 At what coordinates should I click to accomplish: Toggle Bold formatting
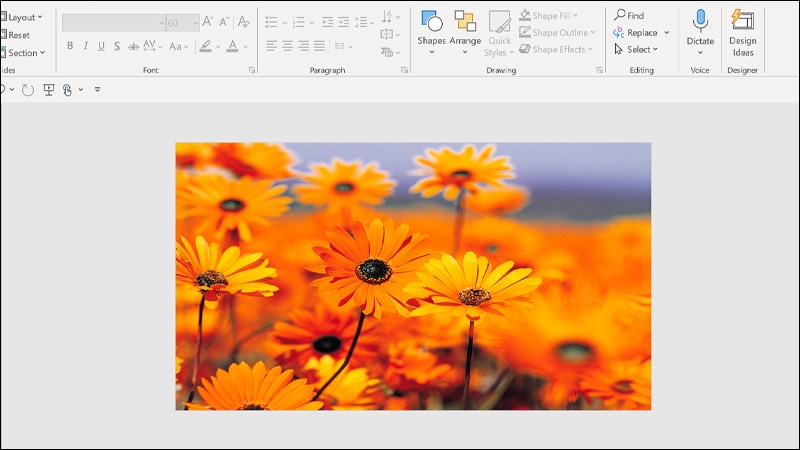click(x=70, y=46)
